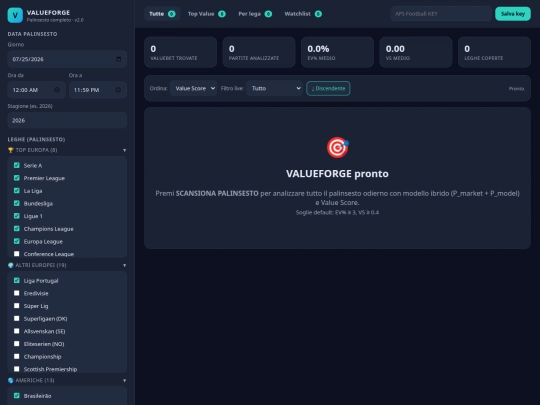Click the Tutte tab count badge
540x405 pixels.
[x=172, y=14]
